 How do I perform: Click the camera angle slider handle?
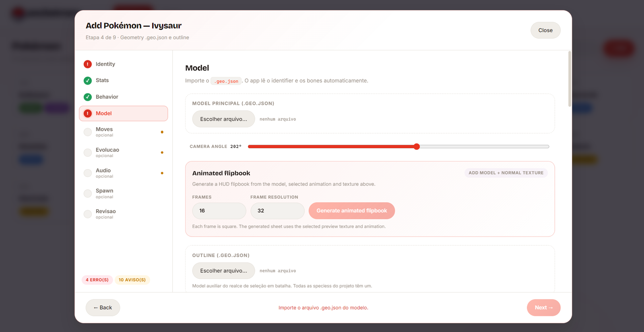417,147
